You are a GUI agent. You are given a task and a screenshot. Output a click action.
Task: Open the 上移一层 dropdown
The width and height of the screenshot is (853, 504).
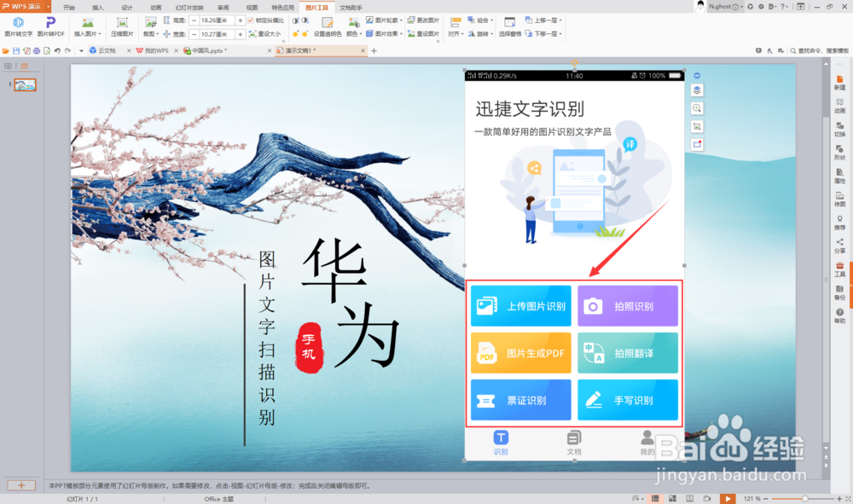pos(560,20)
